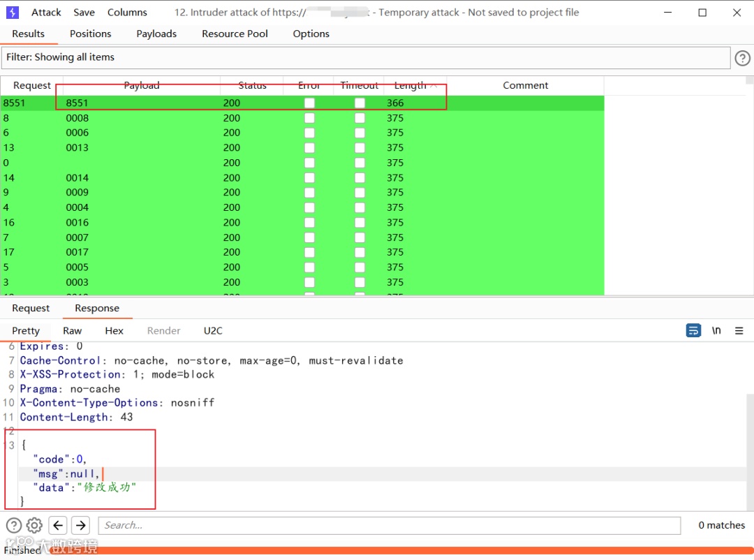Select result row for request 0
The image size is (754, 560).
tap(302, 163)
